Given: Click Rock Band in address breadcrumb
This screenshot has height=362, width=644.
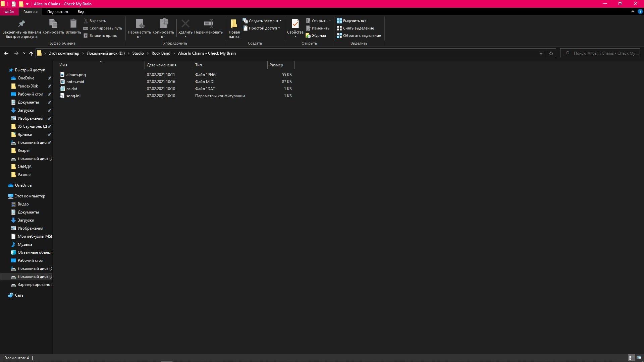Looking at the screenshot, I should (161, 53).
